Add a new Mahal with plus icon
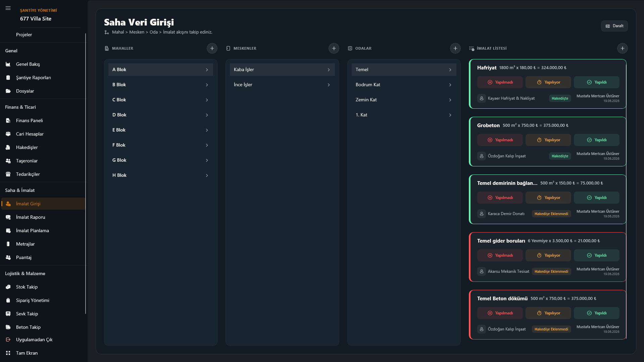This screenshot has height=362, width=644. pos(212,48)
